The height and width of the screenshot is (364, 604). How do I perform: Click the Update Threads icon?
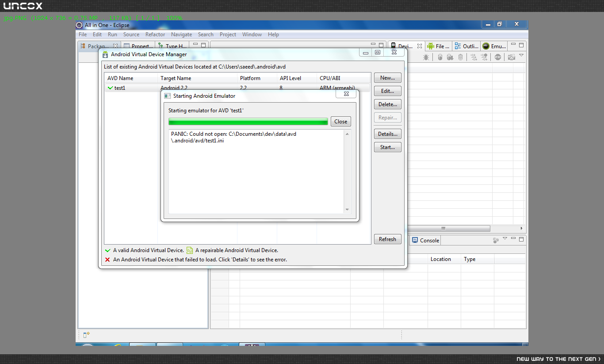coord(474,57)
